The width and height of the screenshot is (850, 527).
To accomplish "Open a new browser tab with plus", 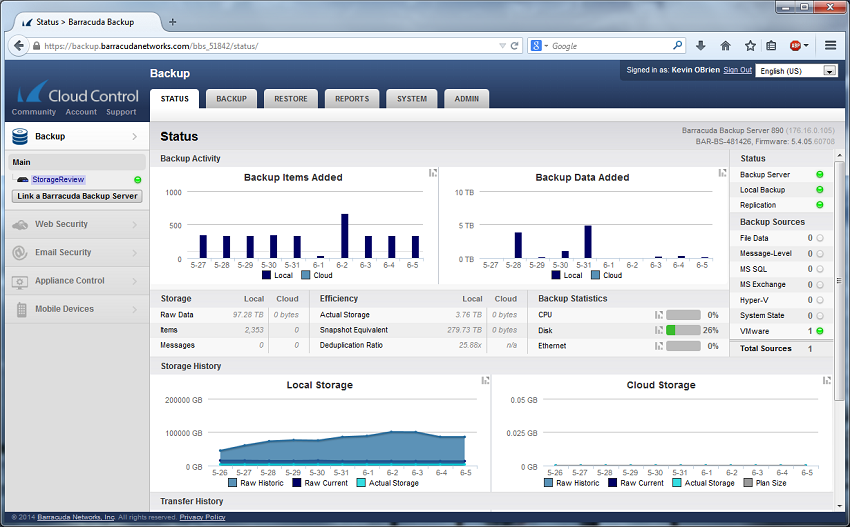I will (x=172, y=22).
